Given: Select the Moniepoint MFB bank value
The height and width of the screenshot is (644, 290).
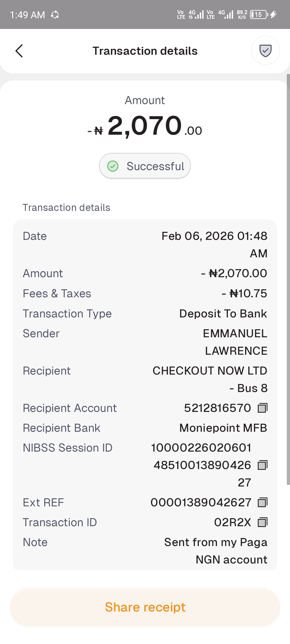Looking at the screenshot, I should click(x=223, y=428).
